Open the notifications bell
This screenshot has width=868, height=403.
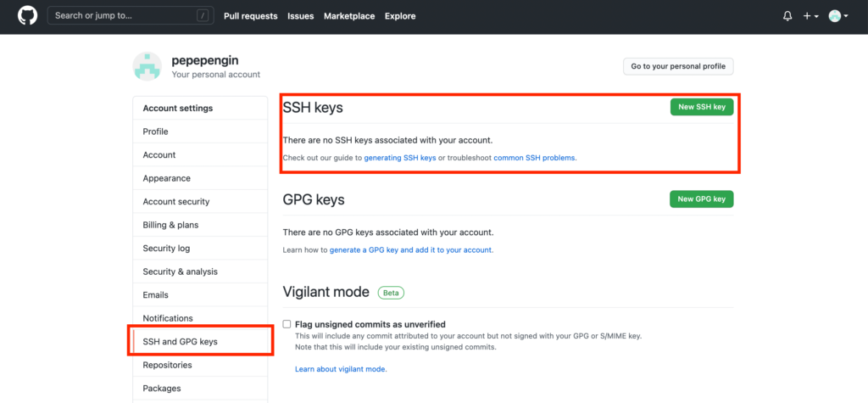(787, 16)
